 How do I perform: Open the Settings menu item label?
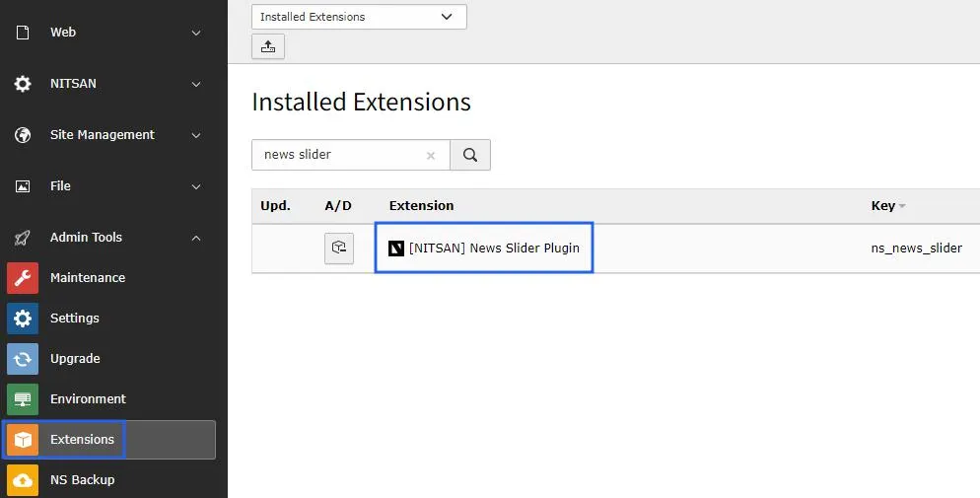(x=74, y=319)
